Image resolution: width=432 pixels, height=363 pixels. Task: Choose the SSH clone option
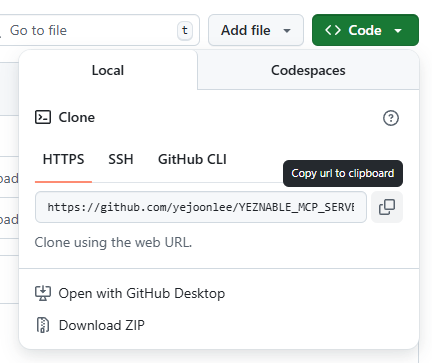[121, 159]
